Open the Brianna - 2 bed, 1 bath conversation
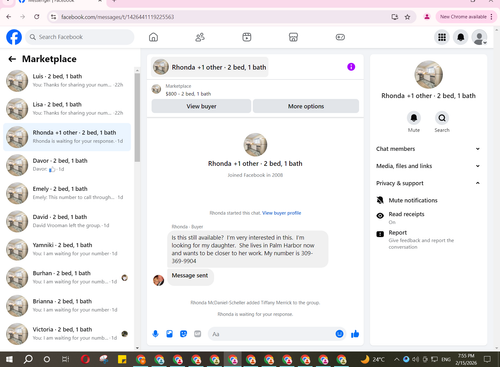The width and height of the screenshot is (500, 367). pyautogui.click(x=67, y=306)
